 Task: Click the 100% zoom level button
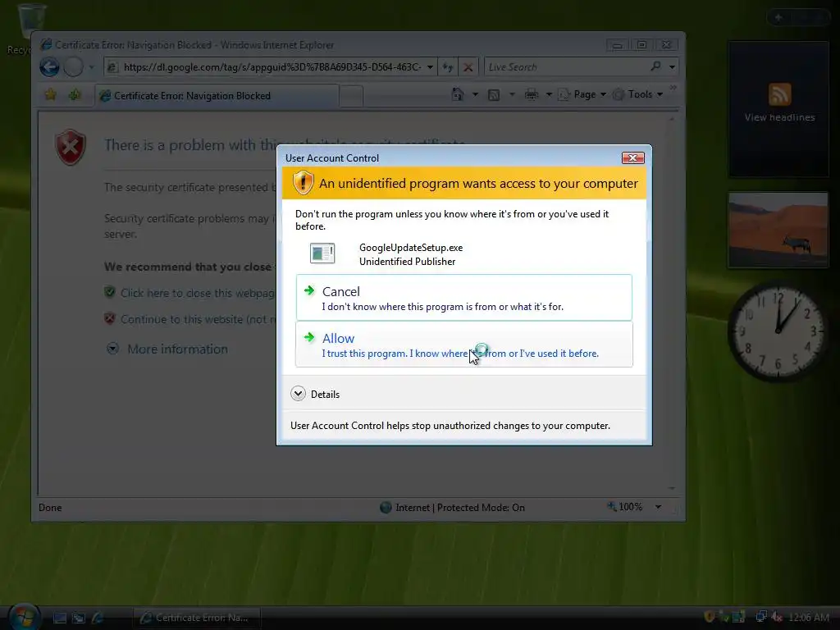pyautogui.click(x=624, y=507)
